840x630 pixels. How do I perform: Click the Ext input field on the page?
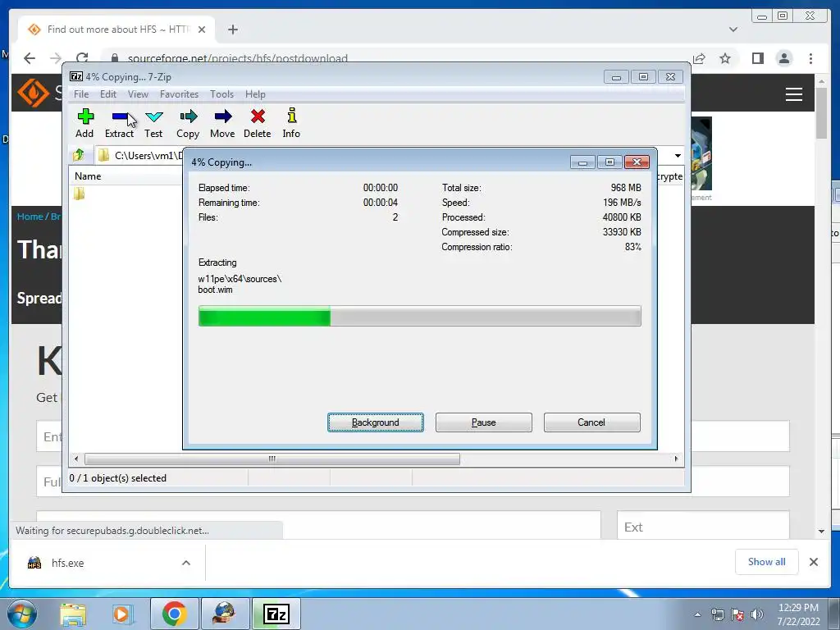click(x=703, y=525)
